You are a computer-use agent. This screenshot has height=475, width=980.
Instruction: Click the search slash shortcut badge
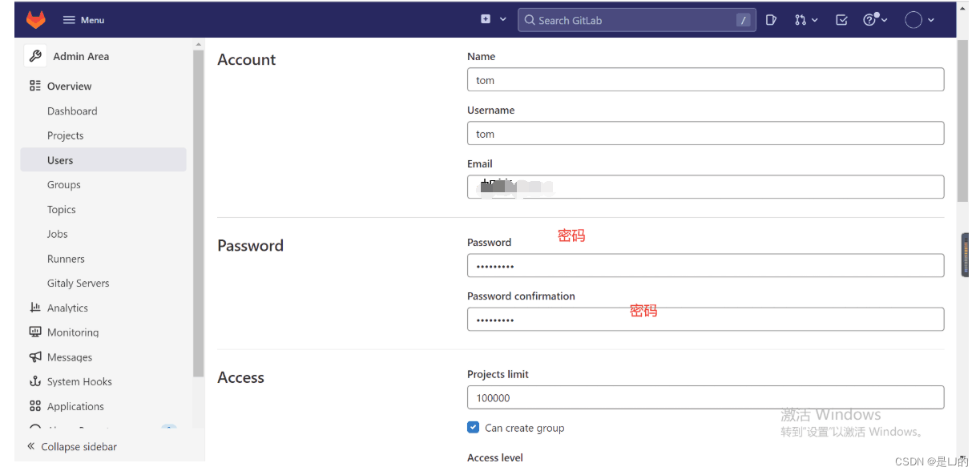coord(744,20)
